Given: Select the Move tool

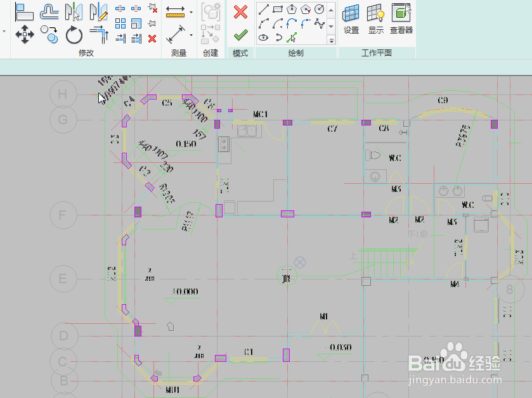Looking at the screenshot, I should click(25, 34).
